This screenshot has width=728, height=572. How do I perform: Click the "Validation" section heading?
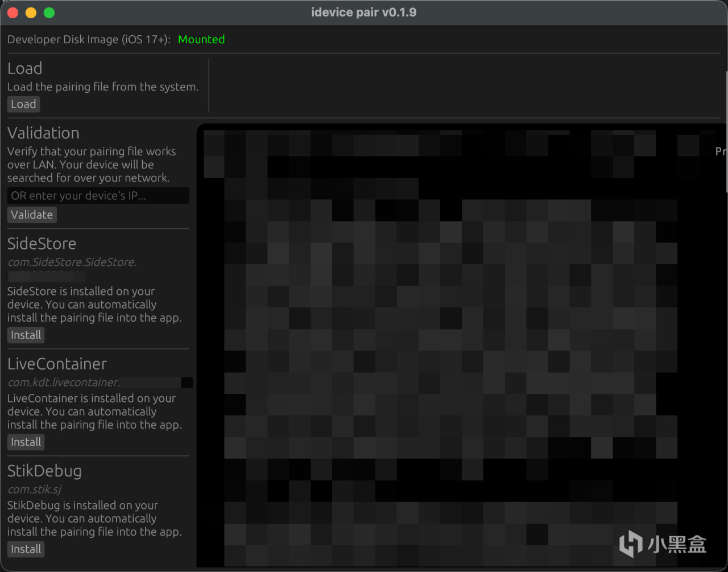tap(43, 133)
